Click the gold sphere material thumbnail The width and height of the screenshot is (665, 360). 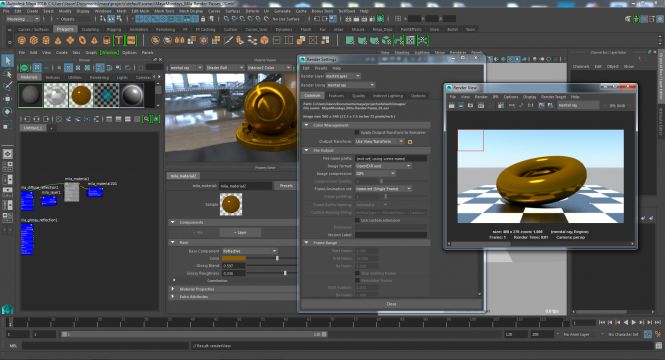(81, 95)
